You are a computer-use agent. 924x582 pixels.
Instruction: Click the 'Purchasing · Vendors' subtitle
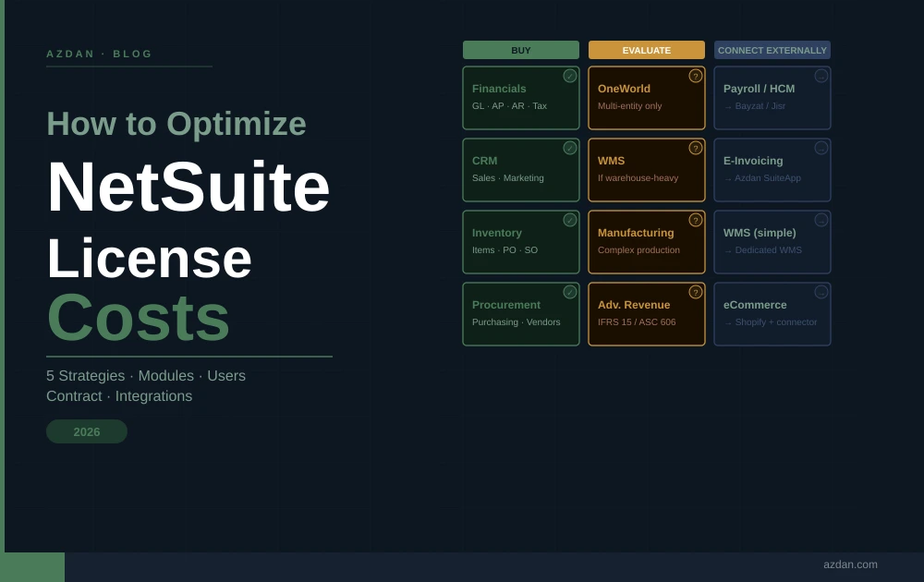pos(517,322)
